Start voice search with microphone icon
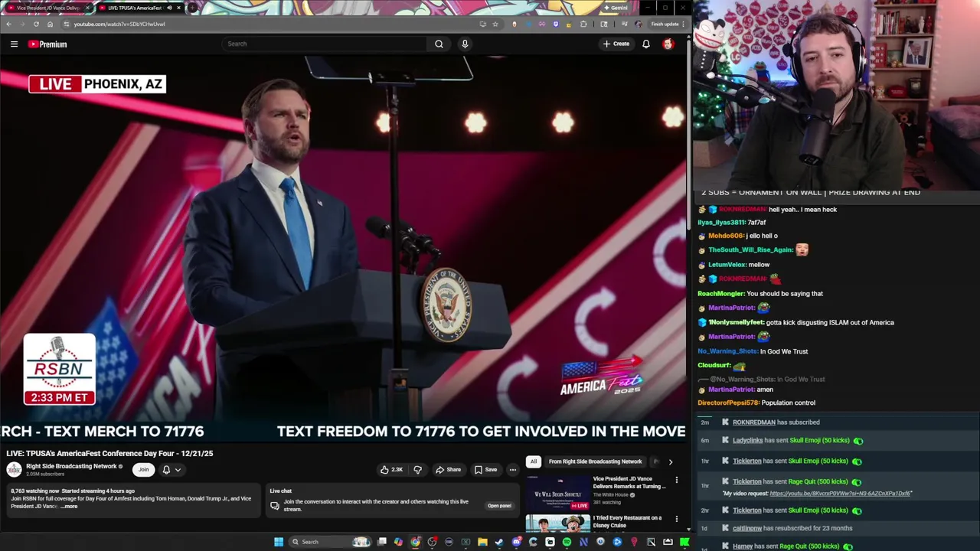This screenshot has height=551, width=980. click(x=465, y=44)
